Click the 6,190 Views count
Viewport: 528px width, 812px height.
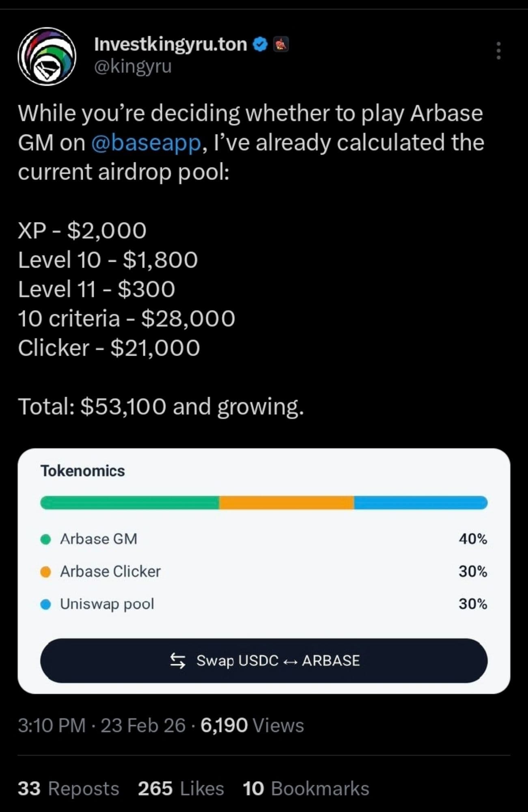tap(252, 725)
